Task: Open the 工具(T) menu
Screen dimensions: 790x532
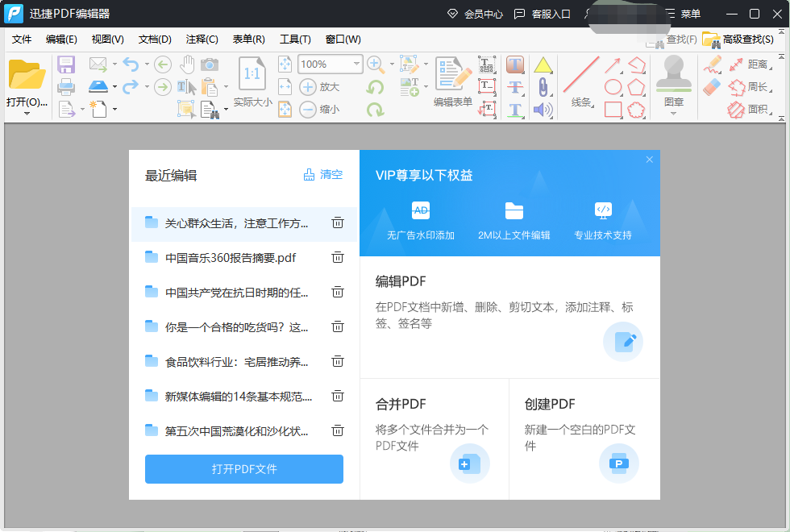Action: coord(295,39)
